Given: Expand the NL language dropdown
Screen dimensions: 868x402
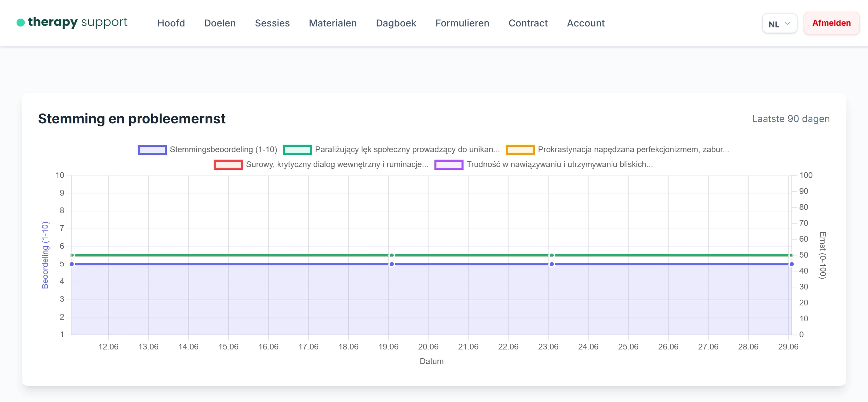Looking at the screenshot, I should [780, 23].
